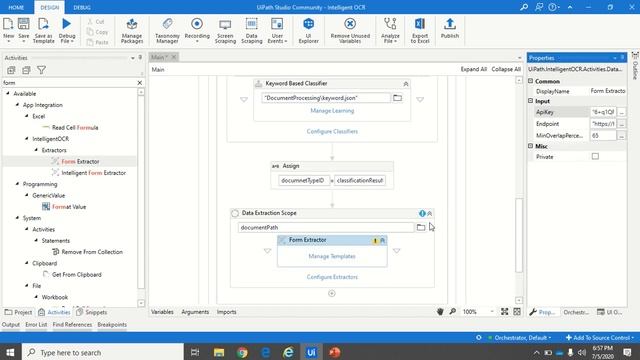Browse folder for documentPath field
640x360 pixels.
421,227
